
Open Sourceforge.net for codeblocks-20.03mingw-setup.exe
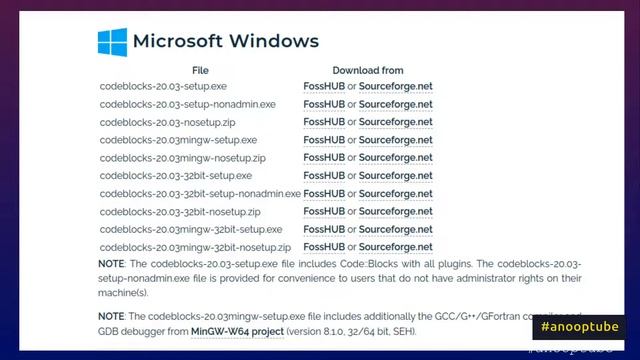(x=396, y=140)
